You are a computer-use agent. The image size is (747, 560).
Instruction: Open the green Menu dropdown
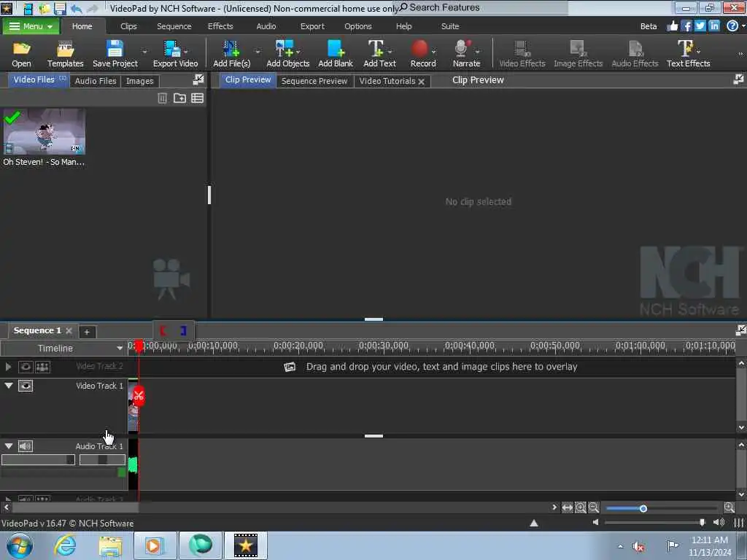31,26
